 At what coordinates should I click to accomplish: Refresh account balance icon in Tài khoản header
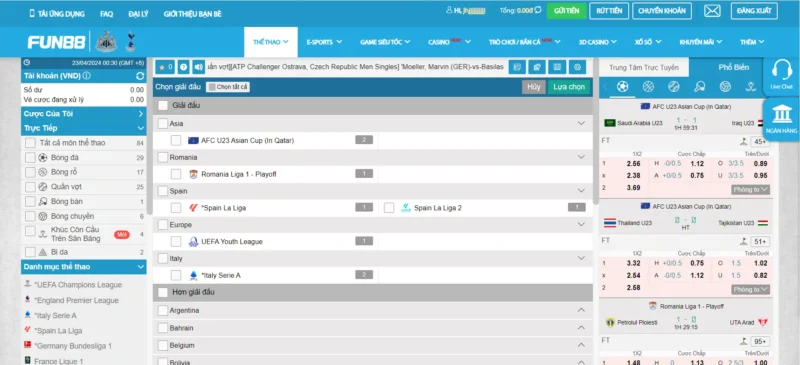coord(140,76)
